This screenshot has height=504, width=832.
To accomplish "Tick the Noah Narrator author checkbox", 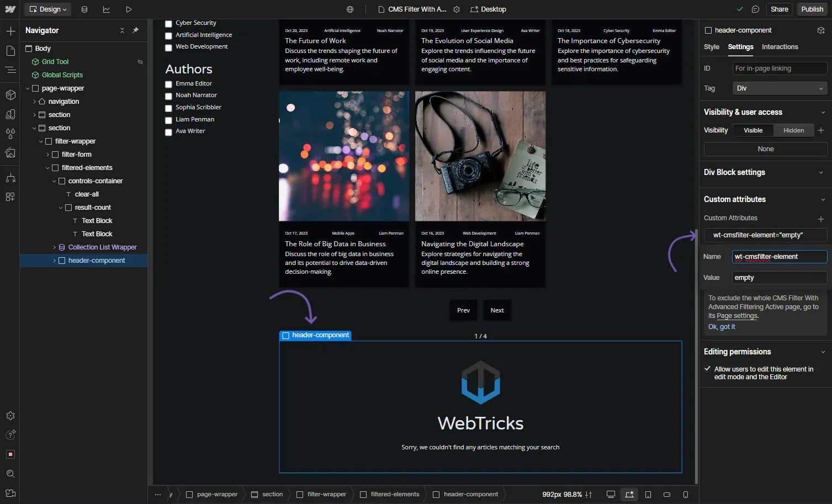I will click(169, 96).
